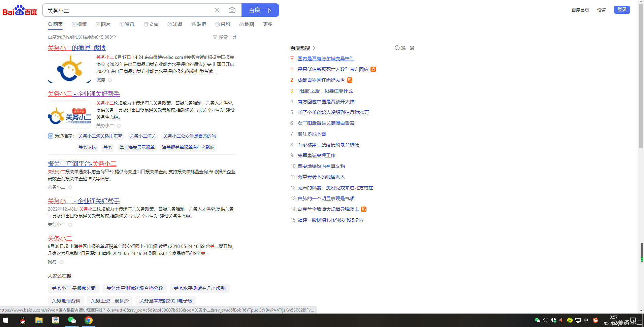Expand source arrow under the 2022年12月8日 result
644x327 pixels.
tap(70, 225)
